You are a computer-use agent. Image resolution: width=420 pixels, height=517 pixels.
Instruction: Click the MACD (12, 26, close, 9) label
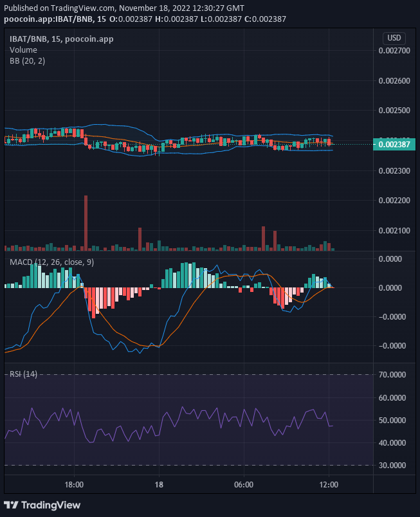[x=51, y=262]
